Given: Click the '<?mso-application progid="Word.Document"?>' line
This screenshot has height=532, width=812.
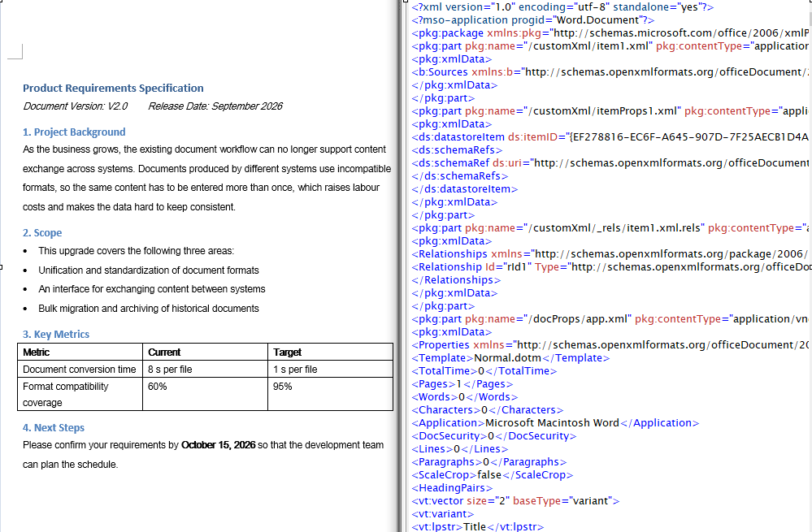Looking at the screenshot, I should point(533,20).
